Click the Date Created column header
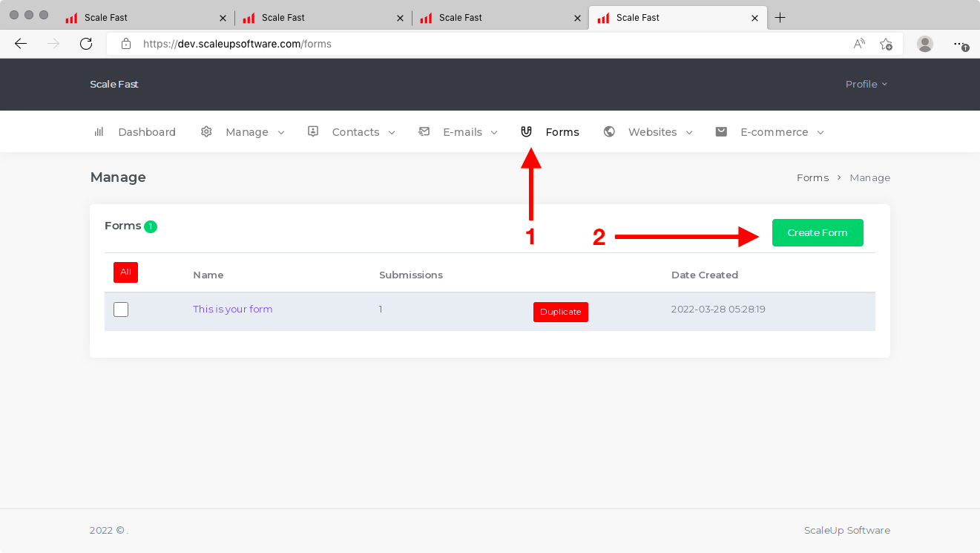980x553 pixels. point(705,275)
